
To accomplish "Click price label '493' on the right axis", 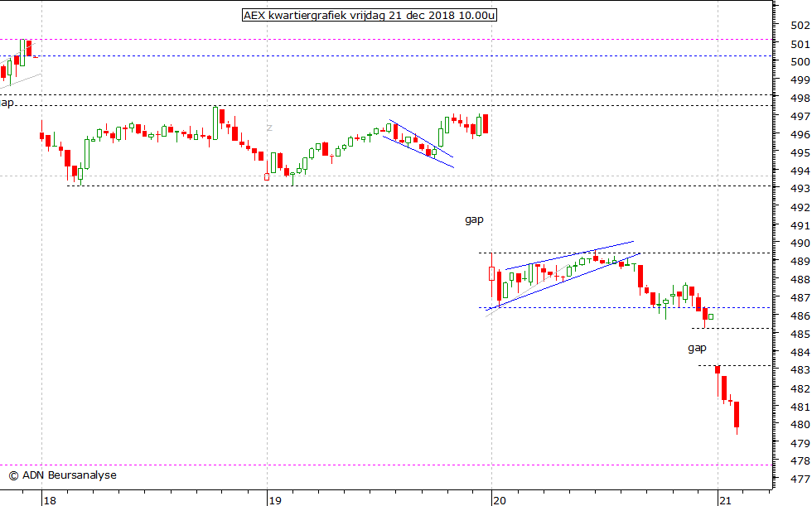I will (x=800, y=189).
